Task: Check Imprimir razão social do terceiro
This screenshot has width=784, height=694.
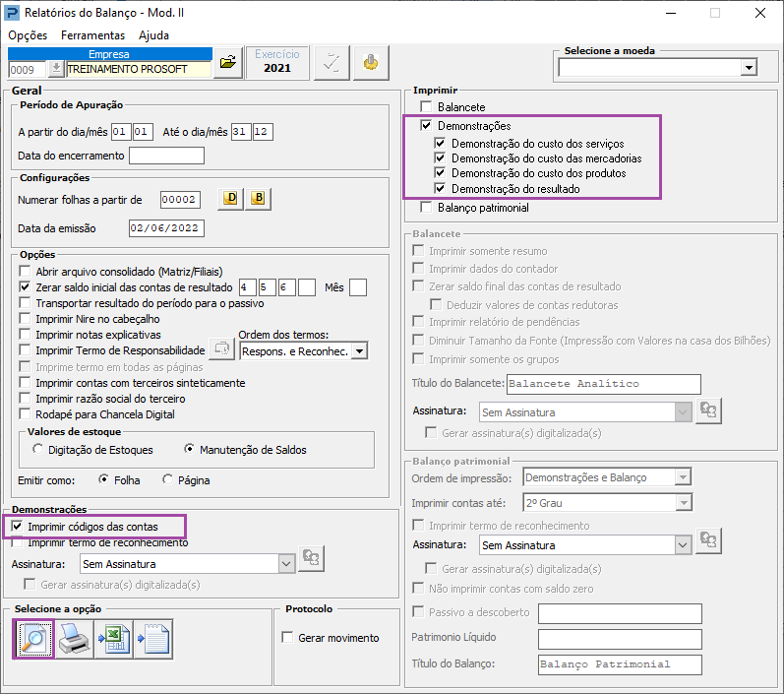Action: coord(25,399)
